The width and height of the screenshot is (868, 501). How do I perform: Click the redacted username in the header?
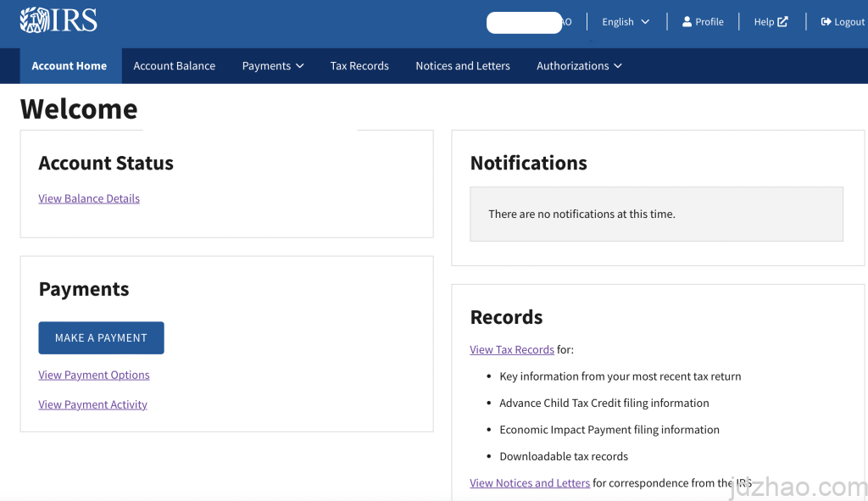526,23
